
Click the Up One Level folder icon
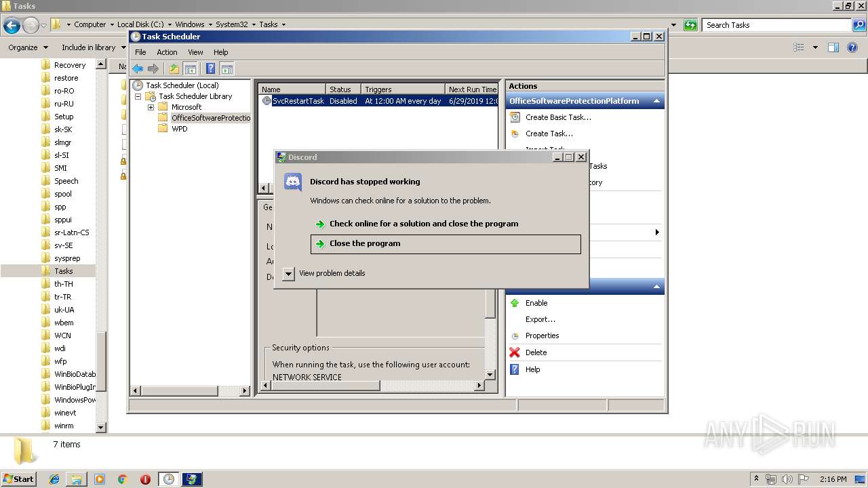(174, 68)
